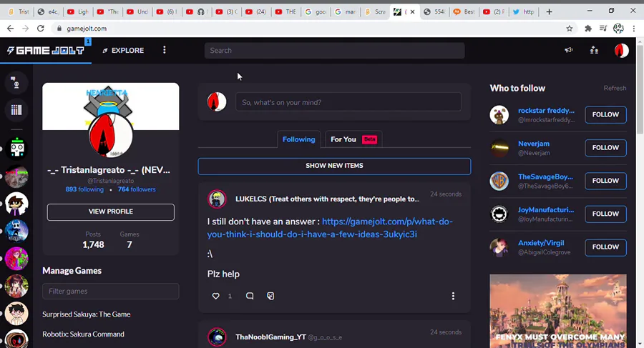Switch to the For You tab
The height and width of the screenshot is (348, 644).
(x=353, y=139)
